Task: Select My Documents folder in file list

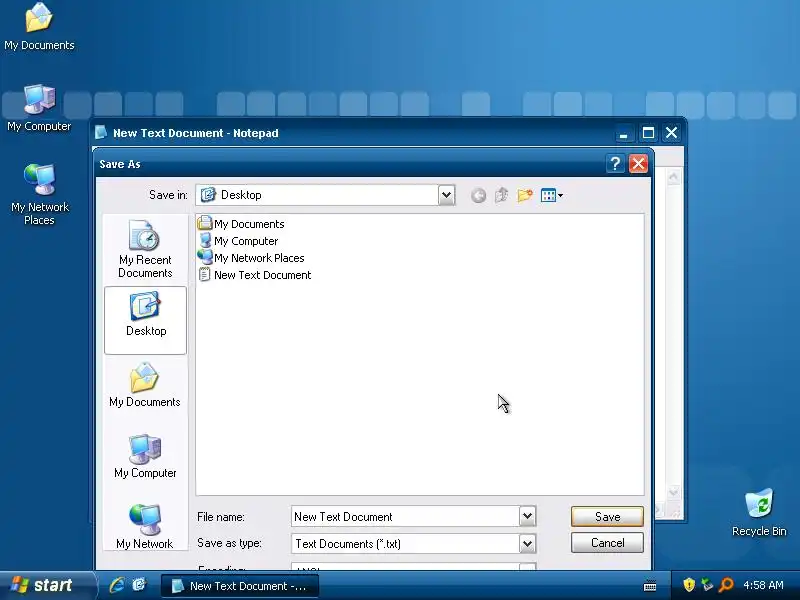Action: point(241,223)
